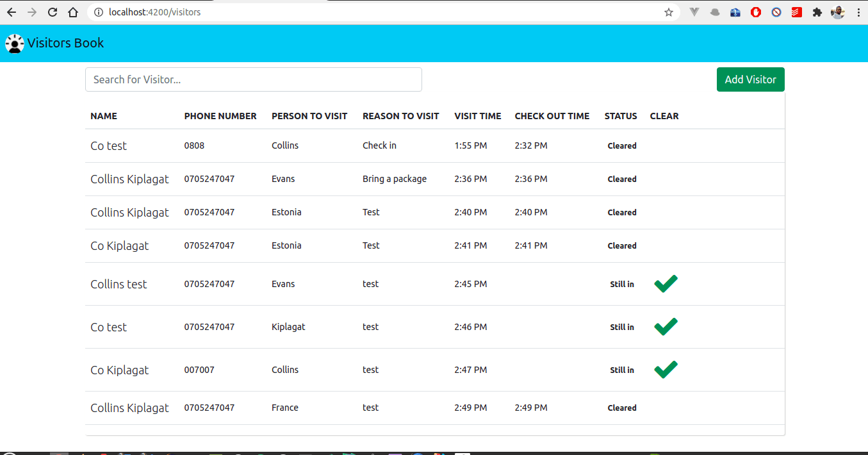Click the 'Kiplagat' person to visit cell
Screen dimensions: 868x455
click(x=288, y=327)
